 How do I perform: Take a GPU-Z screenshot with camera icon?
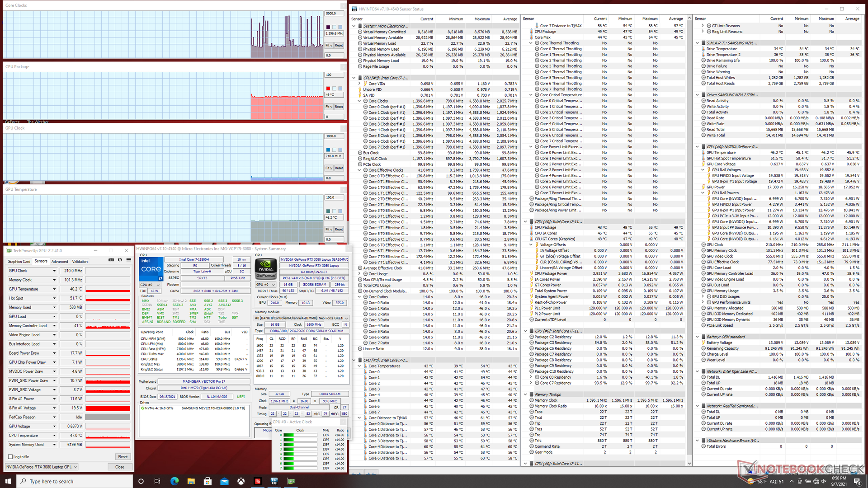point(111,260)
